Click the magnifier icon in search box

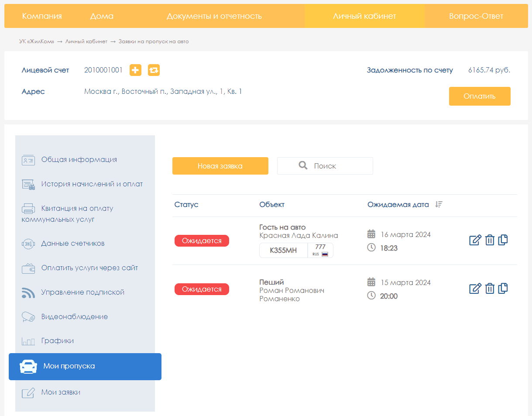303,165
